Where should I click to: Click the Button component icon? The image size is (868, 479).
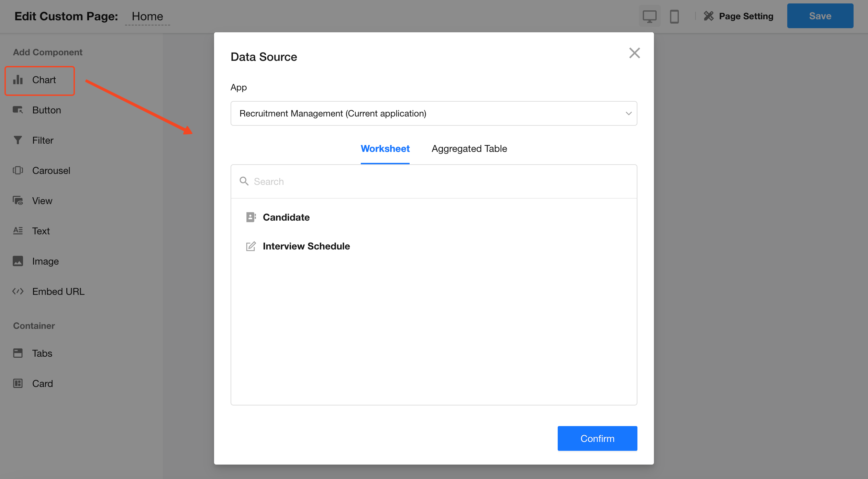[18, 110]
